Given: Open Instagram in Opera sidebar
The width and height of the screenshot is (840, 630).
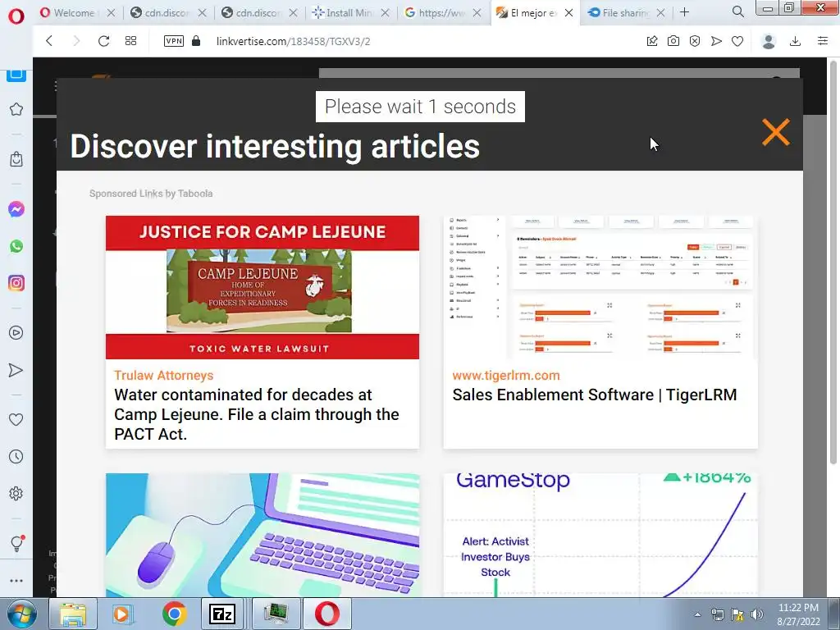Looking at the screenshot, I should 16,283.
